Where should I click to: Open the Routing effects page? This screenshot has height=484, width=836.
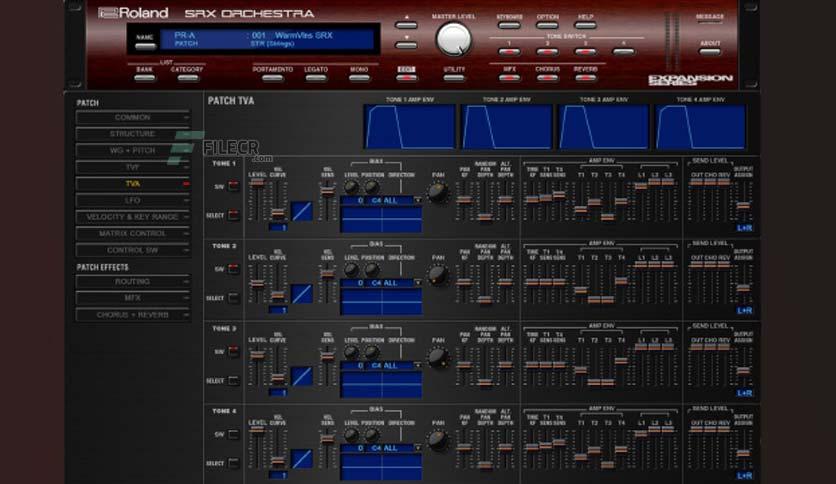133,281
